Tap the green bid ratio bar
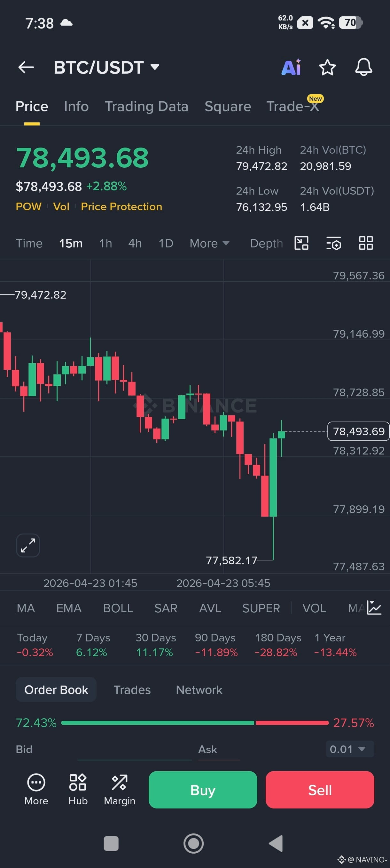This screenshot has width=390, height=868. [158, 723]
